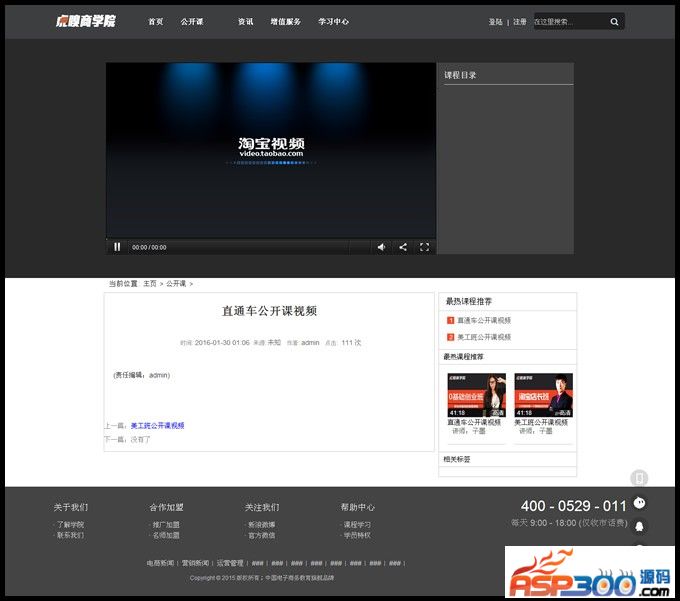Mute the video with the speaker icon

381,247
